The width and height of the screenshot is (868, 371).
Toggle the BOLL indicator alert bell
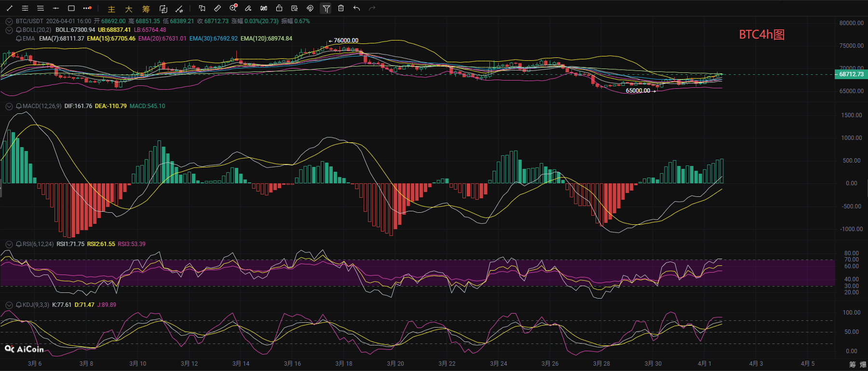pyautogui.click(x=19, y=30)
